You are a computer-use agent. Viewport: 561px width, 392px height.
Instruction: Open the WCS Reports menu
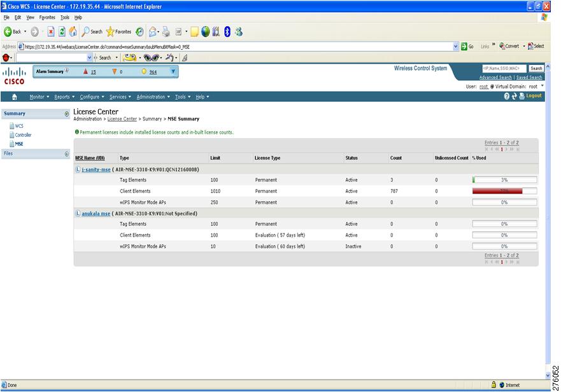(64, 97)
